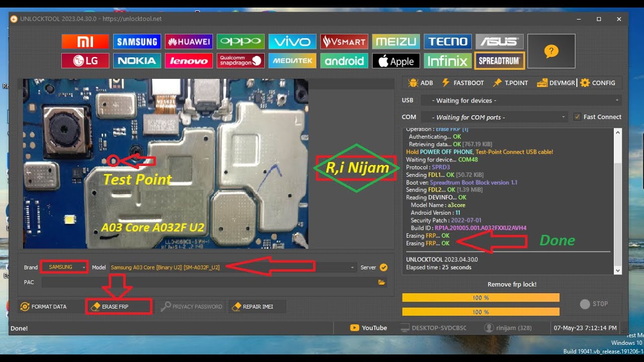The image size is (644, 362).
Task: Click the DESKTOP-SVDCBSC computer entry
Action: click(433, 328)
